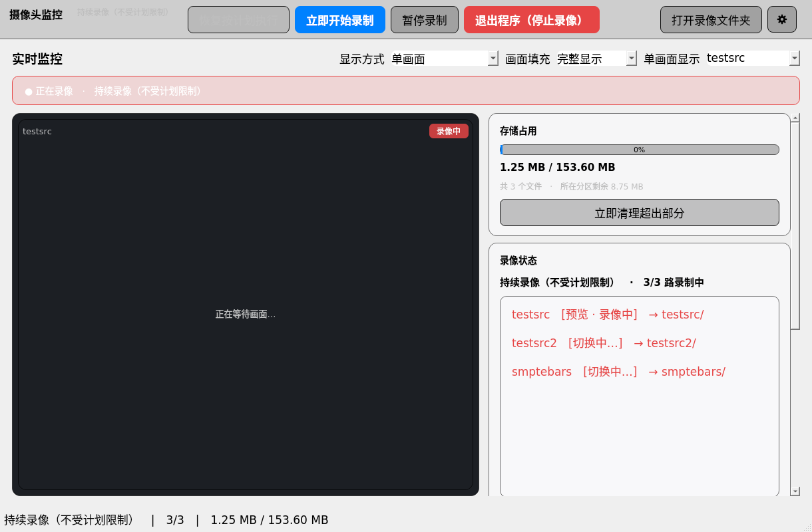The width and height of the screenshot is (812, 532).
Task: Open the 显示方式 dropdown showing 单画面
Action: pyautogui.click(x=445, y=59)
